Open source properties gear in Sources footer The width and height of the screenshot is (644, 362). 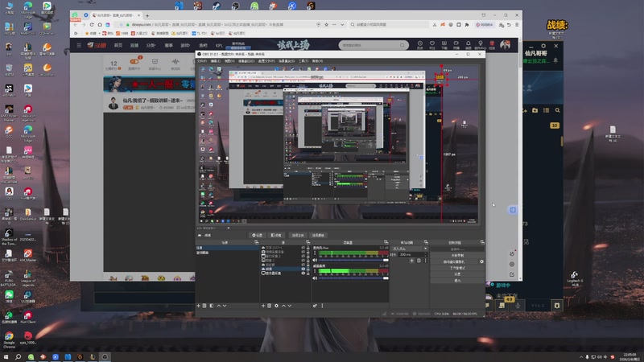click(x=276, y=306)
